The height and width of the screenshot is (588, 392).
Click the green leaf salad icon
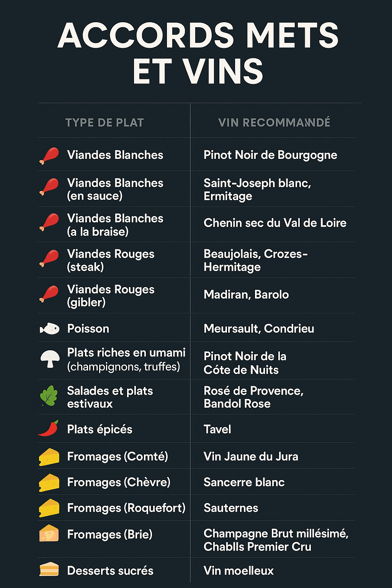tap(49, 396)
